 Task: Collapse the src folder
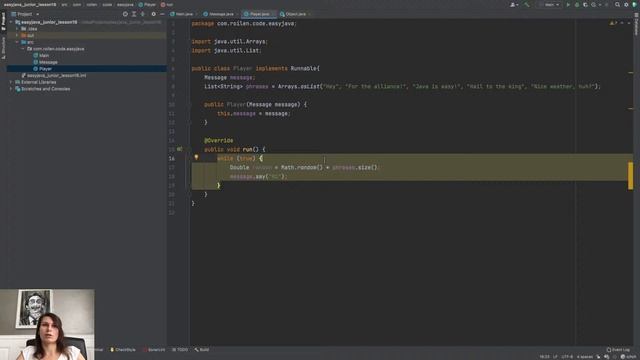[17, 42]
